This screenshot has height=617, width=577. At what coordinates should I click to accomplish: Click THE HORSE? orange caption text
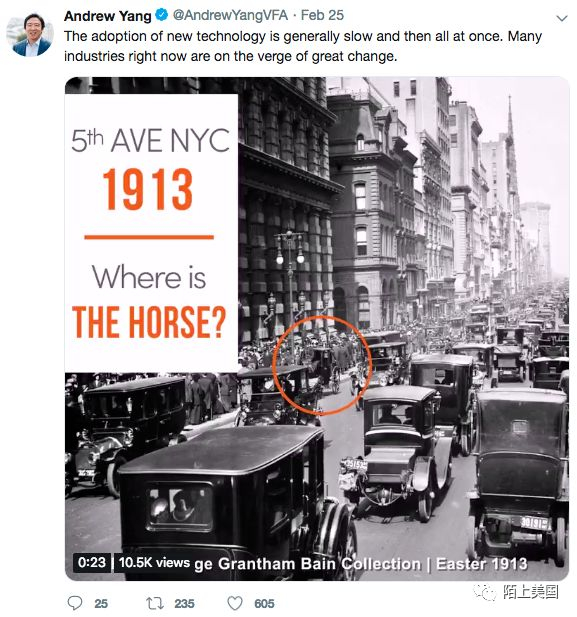[x=149, y=323]
